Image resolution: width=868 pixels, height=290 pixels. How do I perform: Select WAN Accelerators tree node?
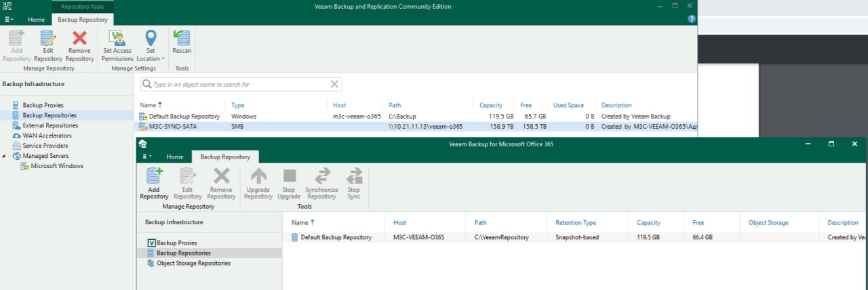(47, 136)
